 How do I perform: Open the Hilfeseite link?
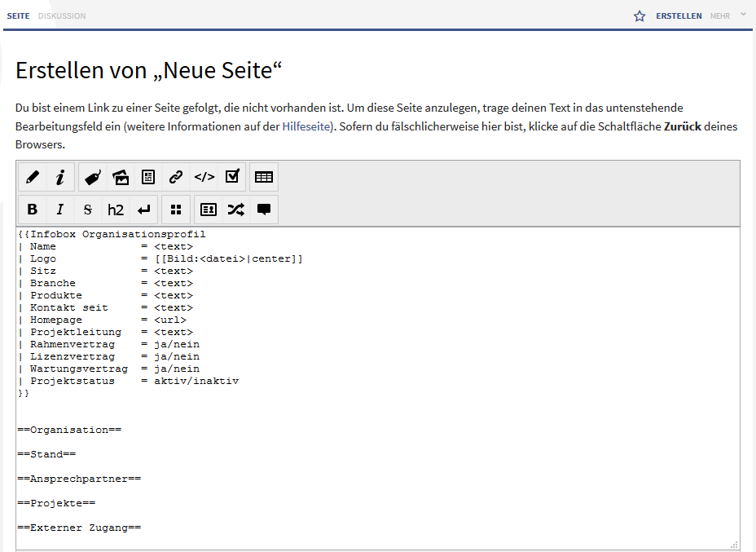click(306, 126)
